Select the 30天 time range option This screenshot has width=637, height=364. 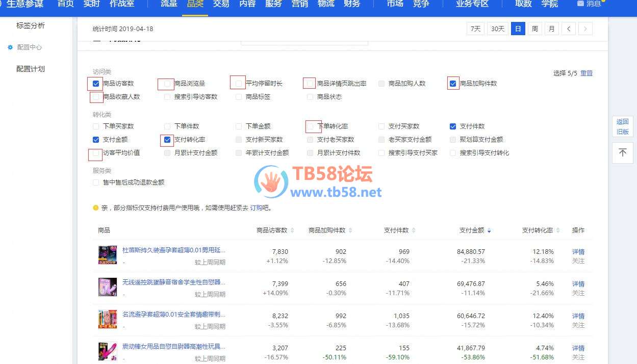point(497,29)
